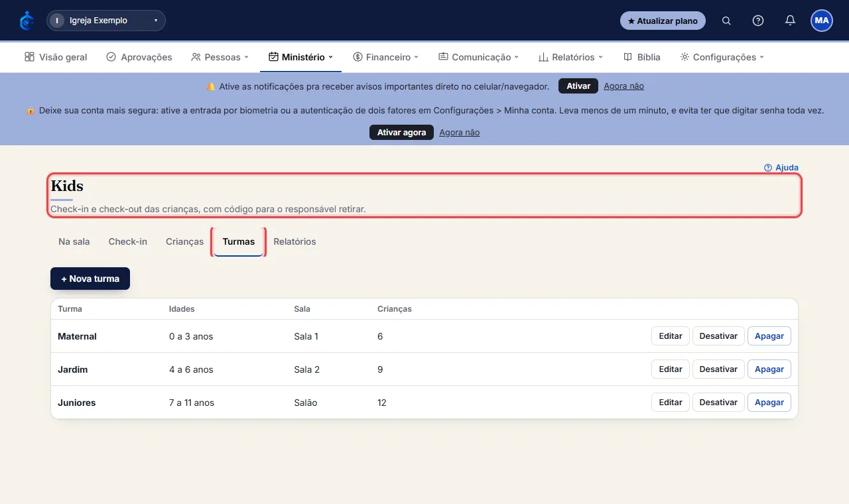The height and width of the screenshot is (504, 849).
Task: Open the search magnifier icon
Action: pyautogui.click(x=726, y=21)
